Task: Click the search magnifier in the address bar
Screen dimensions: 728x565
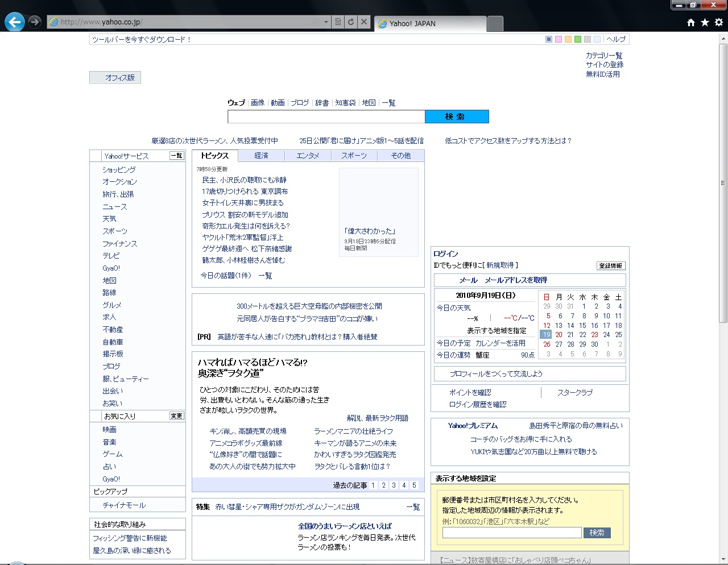Action: 316,22
